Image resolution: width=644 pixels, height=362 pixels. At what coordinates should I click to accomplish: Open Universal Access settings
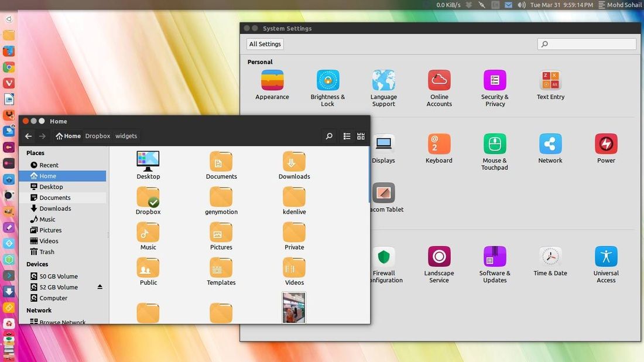(606, 257)
